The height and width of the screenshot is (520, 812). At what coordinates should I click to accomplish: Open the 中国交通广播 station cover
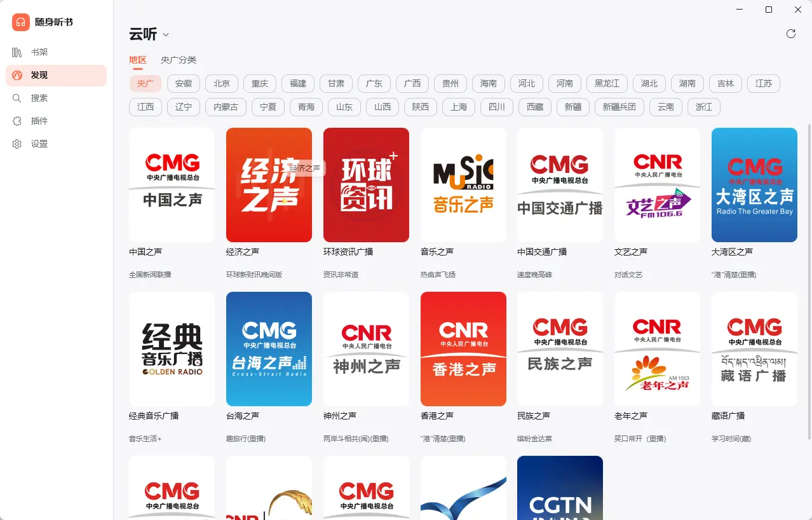coord(560,185)
